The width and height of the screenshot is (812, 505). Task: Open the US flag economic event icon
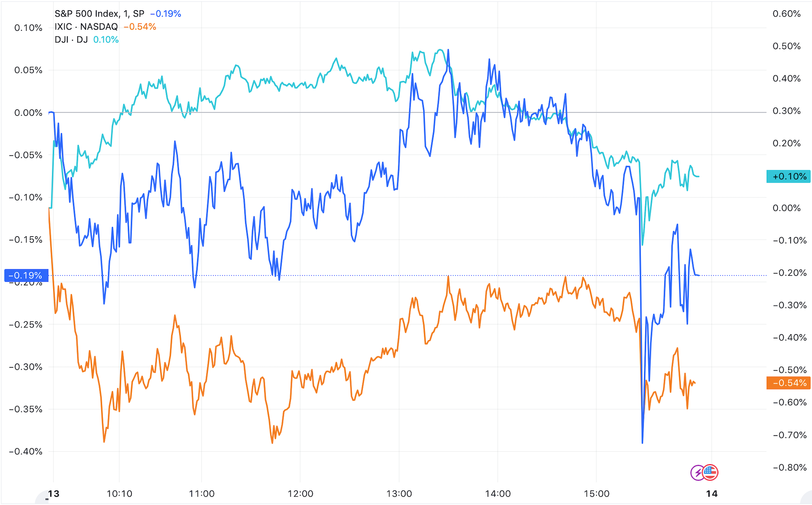(710, 472)
